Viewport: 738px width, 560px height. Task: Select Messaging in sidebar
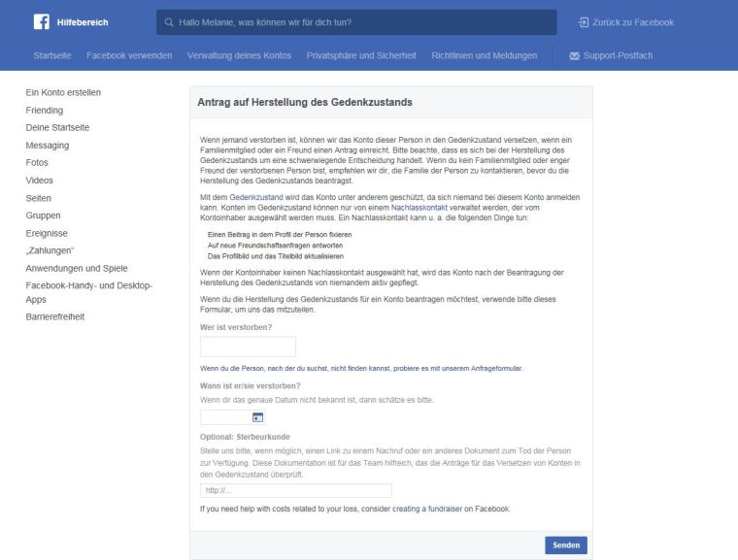(x=47, y=146)
